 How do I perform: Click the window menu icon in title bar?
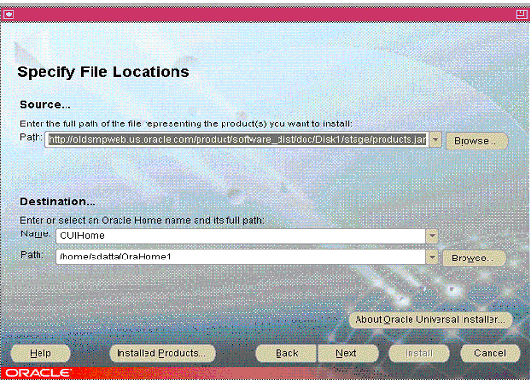[8, 15]
